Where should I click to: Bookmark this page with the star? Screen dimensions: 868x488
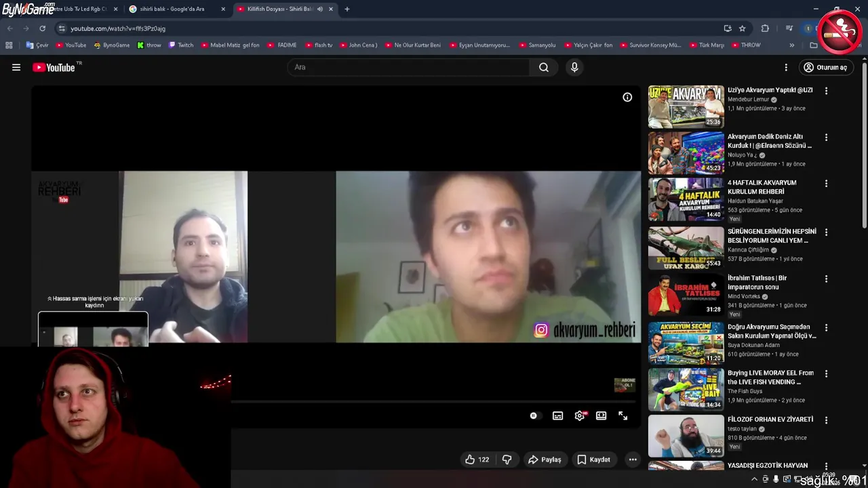click(x=742, y=28)
